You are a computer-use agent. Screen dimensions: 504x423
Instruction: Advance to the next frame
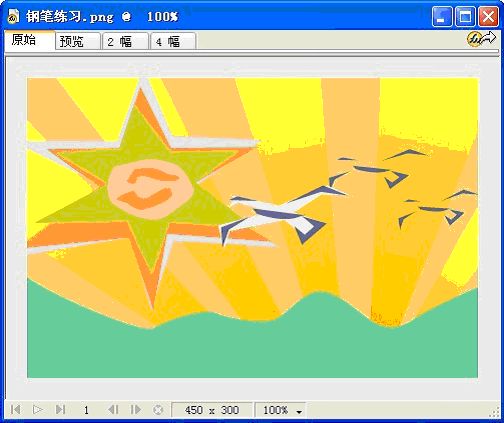[x=135, y=410]
